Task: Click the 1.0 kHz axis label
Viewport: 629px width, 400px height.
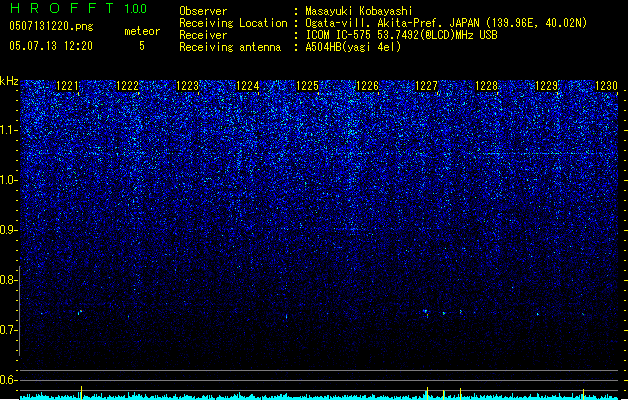Action: (x=9, y=180)
